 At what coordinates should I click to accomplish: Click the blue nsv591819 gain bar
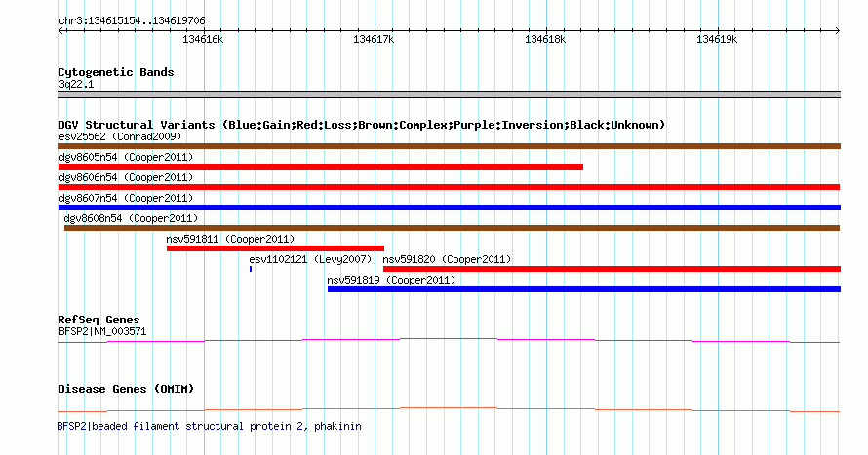(x=584, y=289)
